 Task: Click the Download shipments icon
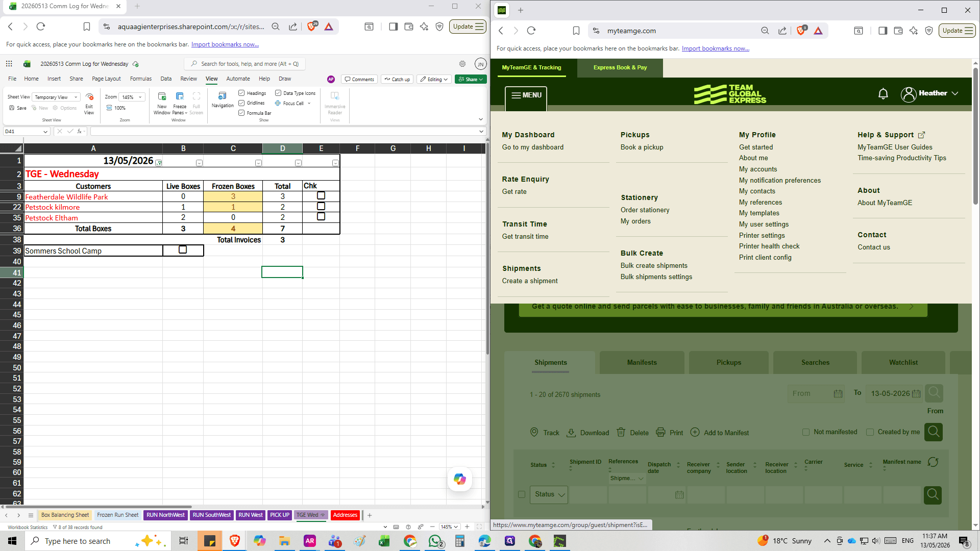pos(571,432)
